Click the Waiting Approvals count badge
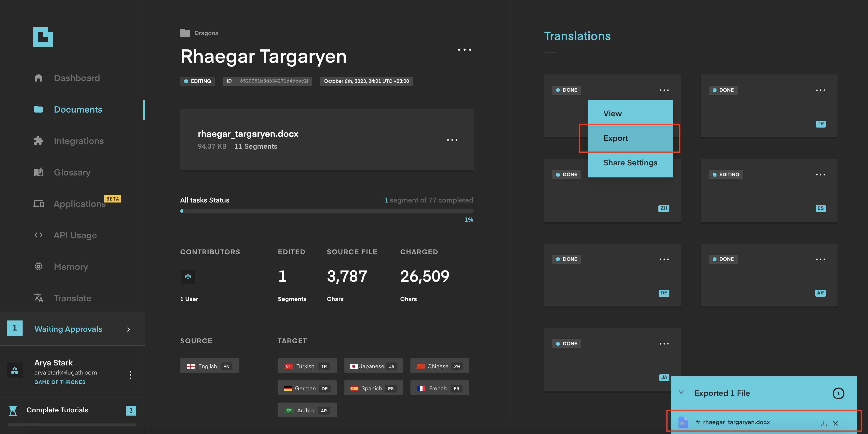868x434 pixels. pyautogui.click(x=15, y=328)
